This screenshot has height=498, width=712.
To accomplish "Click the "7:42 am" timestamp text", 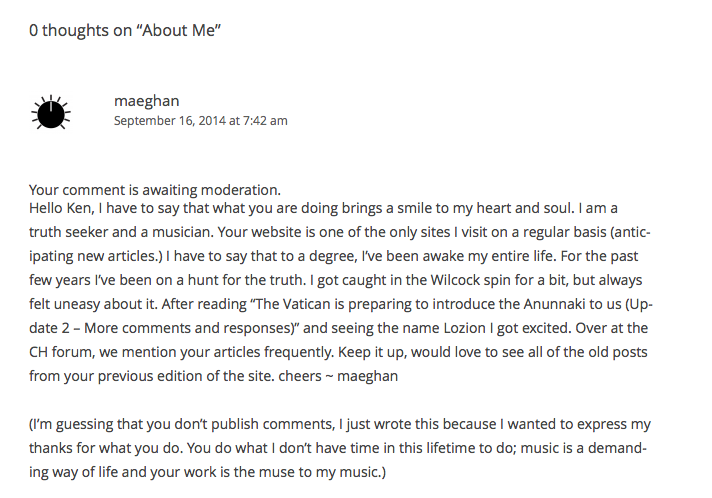I will (264, 121).
